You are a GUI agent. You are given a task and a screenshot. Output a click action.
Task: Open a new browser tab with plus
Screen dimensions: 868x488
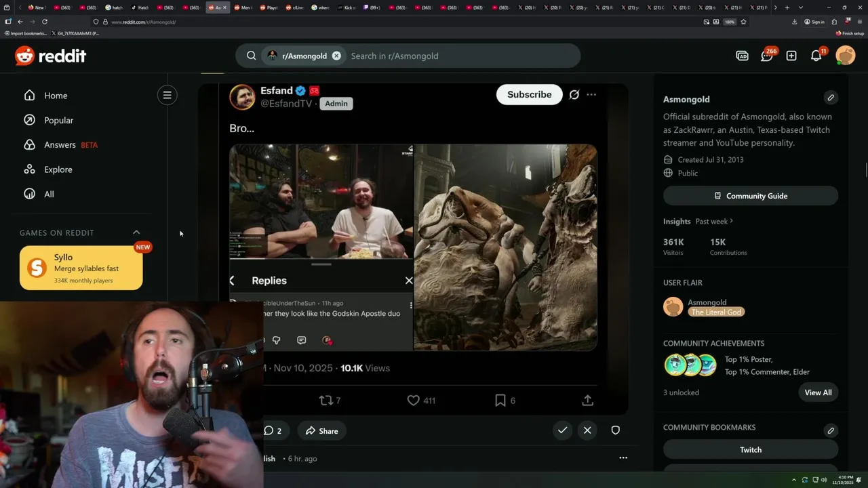(x=787, y=7)
